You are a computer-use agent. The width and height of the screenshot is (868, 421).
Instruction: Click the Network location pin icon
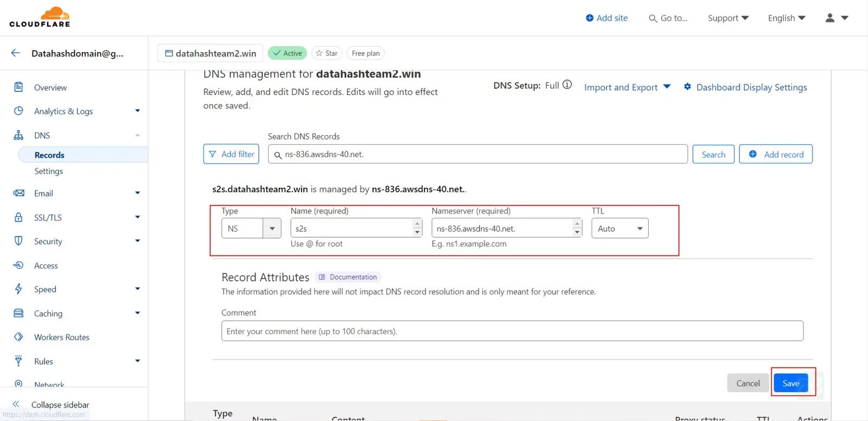click(x=18, y=384)
